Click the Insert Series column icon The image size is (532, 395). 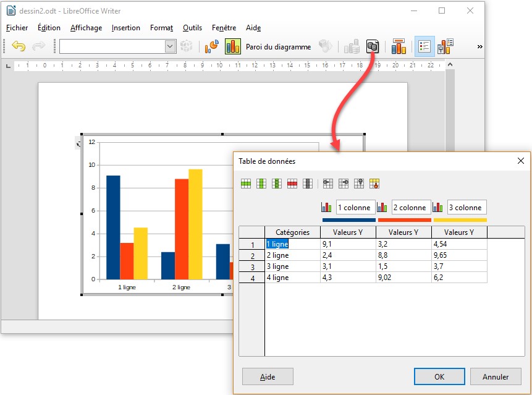point(261,184)
